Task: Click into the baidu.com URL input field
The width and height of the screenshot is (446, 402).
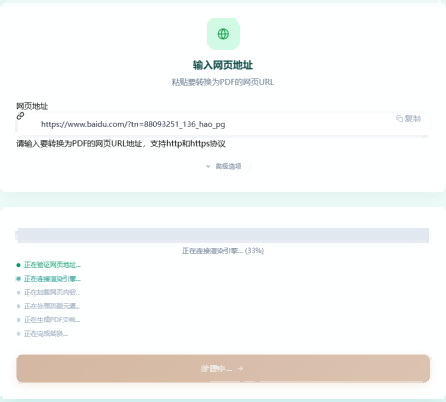Action: [222, 124]
